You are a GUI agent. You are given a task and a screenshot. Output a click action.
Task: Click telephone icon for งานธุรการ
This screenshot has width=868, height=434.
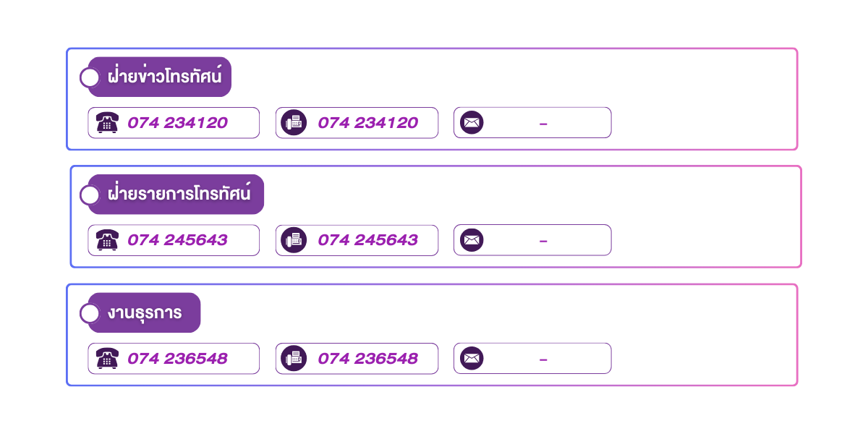click(106, 358)
